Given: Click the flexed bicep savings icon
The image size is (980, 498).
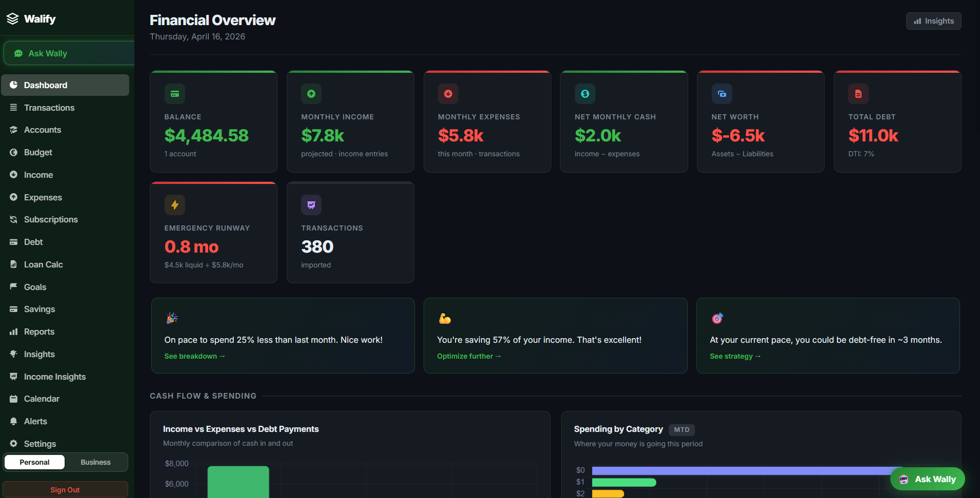Looking at the screenshot, I should coord(445,318).
